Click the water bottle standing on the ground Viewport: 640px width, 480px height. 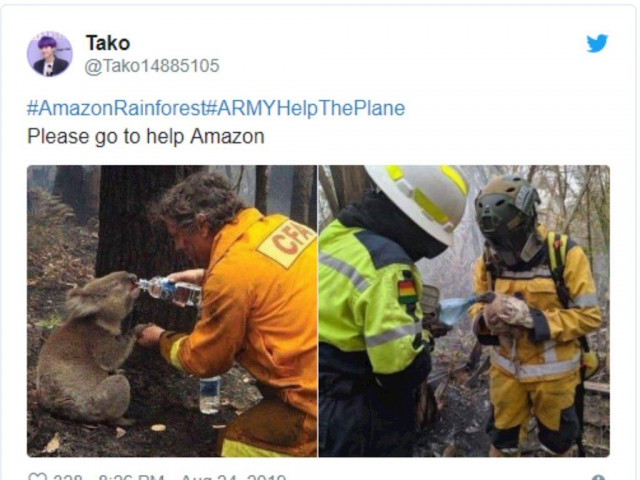[210, 395]
